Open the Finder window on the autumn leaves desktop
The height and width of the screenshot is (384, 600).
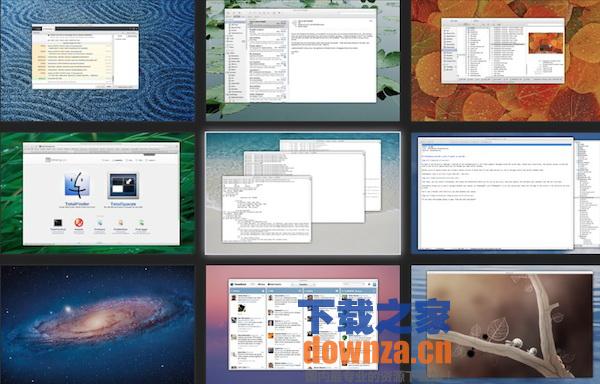pos(503,50)
